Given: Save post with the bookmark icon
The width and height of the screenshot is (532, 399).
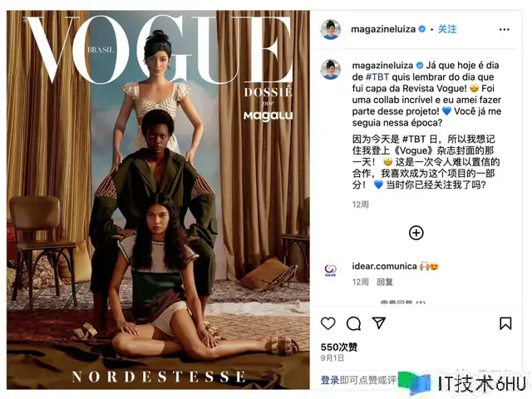Looking at the screenshot, I should coord(505,323).
